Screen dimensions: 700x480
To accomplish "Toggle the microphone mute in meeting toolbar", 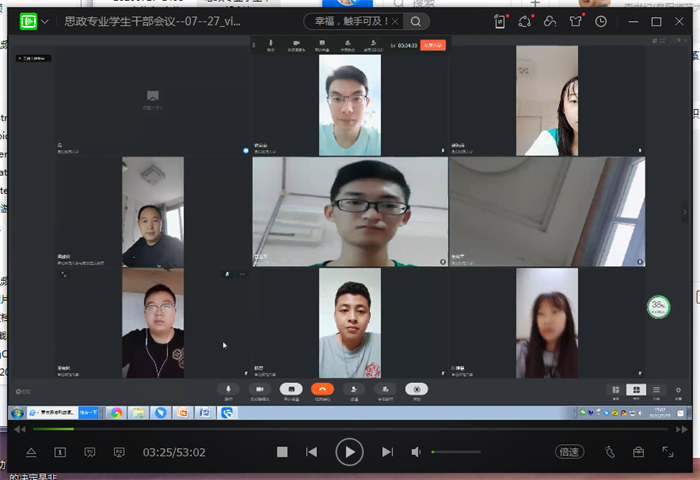I will tap(229, 389).
